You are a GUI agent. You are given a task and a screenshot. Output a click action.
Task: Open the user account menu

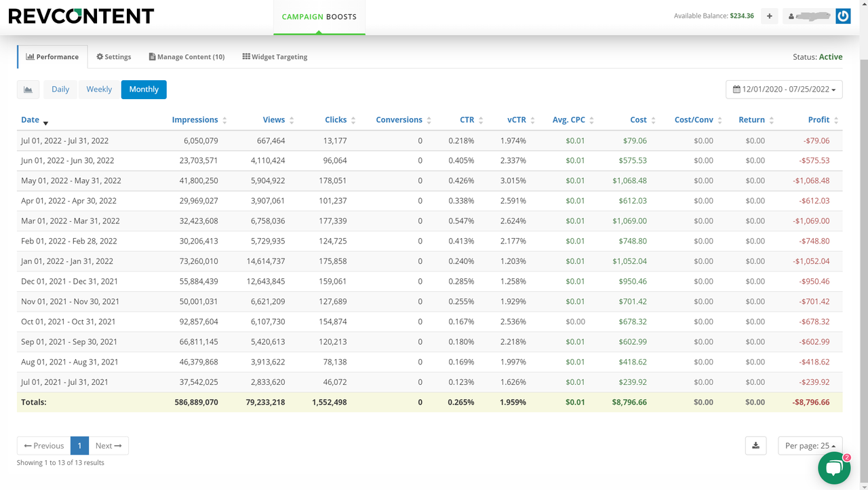point(809,16)
